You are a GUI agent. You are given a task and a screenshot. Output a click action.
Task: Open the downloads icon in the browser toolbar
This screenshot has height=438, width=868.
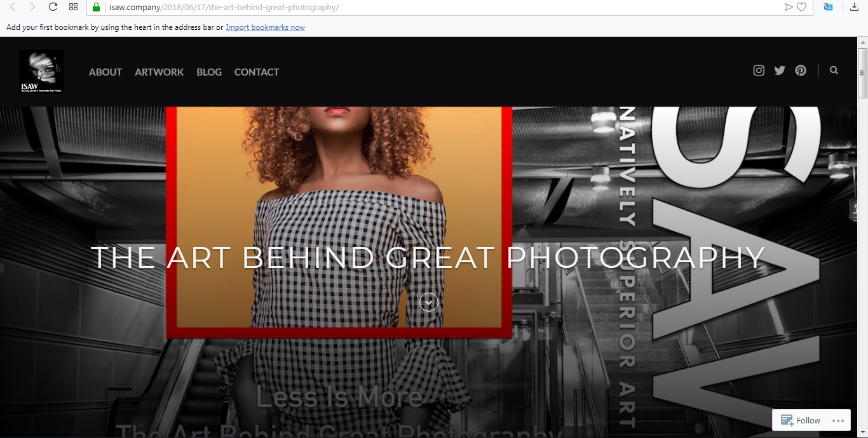click(x=853, y=7)
